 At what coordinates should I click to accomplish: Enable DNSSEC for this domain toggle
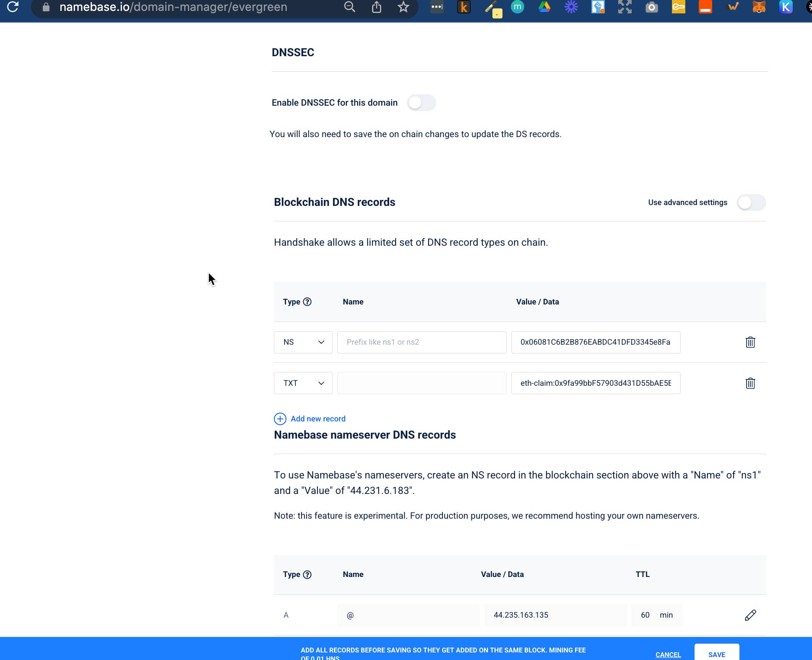421,103
